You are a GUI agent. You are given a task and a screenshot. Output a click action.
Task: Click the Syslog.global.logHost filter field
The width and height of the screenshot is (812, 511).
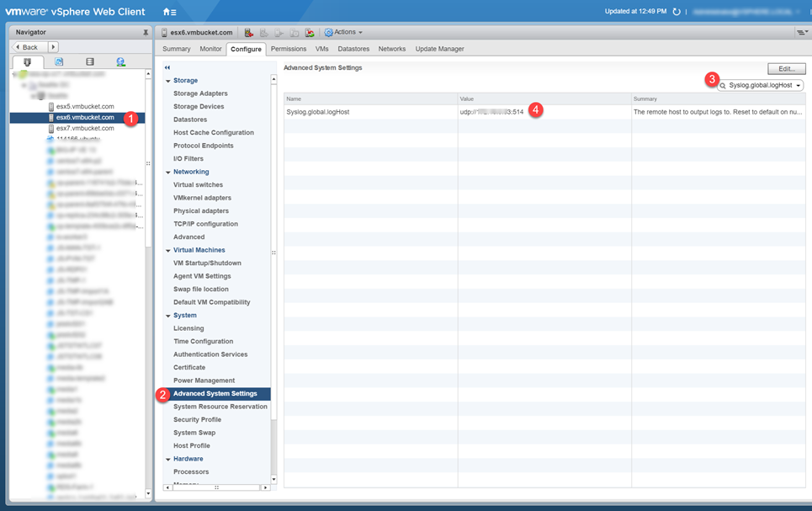coord(761,86)
